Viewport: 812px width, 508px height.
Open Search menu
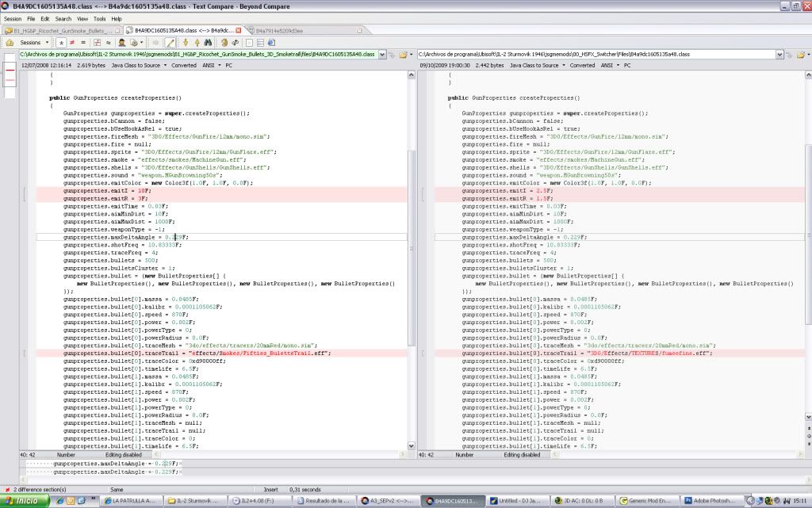click(63, 18)
